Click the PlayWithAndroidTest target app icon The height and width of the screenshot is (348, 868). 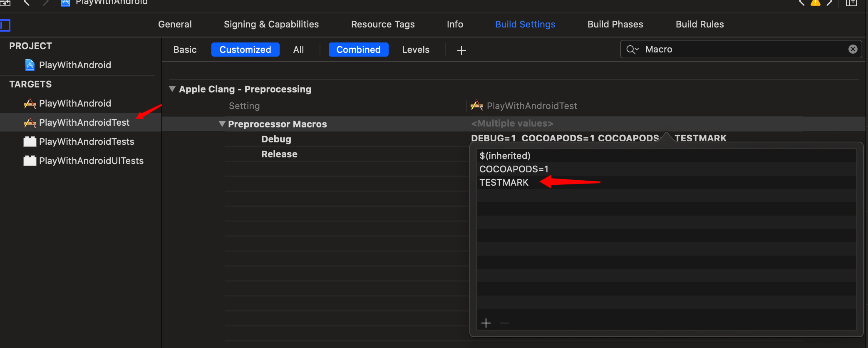30,122
